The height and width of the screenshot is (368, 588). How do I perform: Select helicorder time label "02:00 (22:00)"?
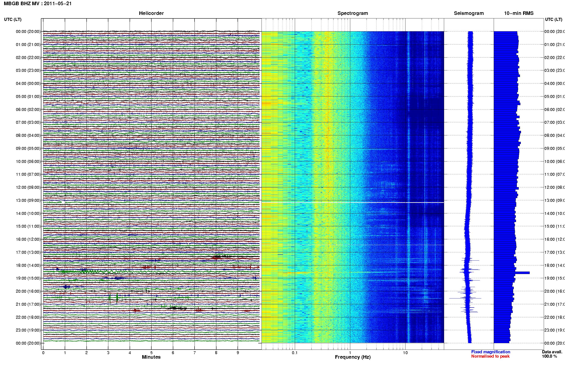(28, 58)
